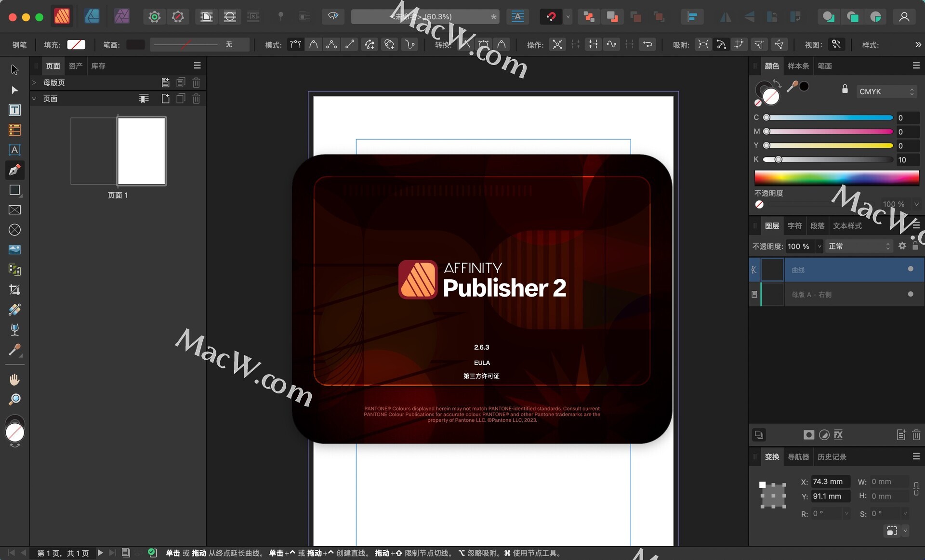Viewport: 925px width, 560px height.
Task: Select the Frame Text tool
Action: tap(14, 110)
